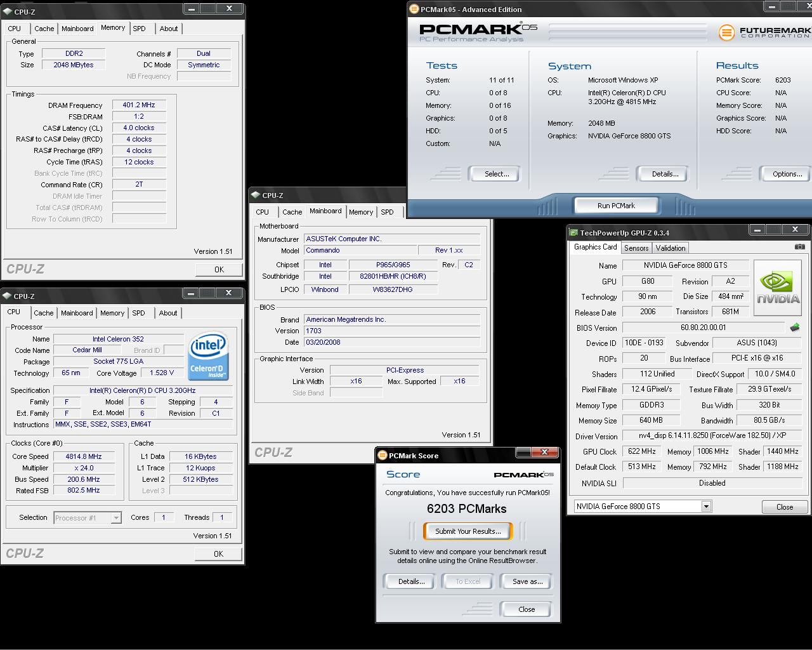Switch to CPU tab in CPU-Z Mainboard window
Viewport: 812px width, 650px height.
263,212
